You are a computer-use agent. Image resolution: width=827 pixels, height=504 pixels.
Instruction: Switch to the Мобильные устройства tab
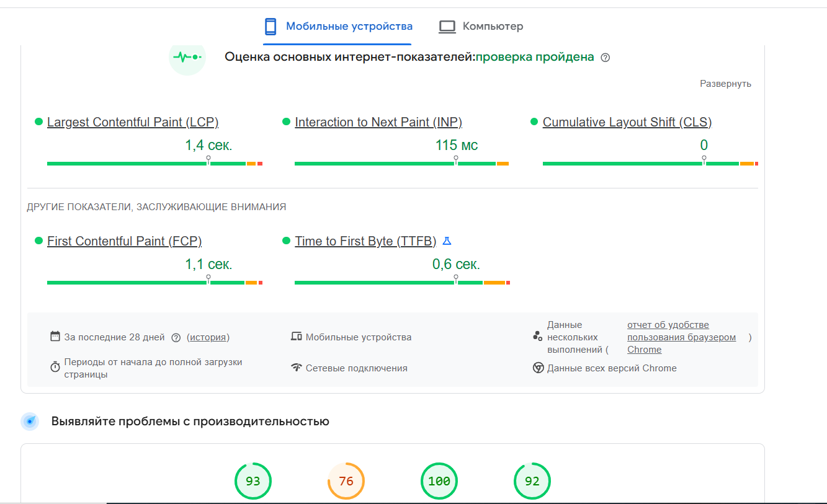pyautogui.click(x=337, y=27)
